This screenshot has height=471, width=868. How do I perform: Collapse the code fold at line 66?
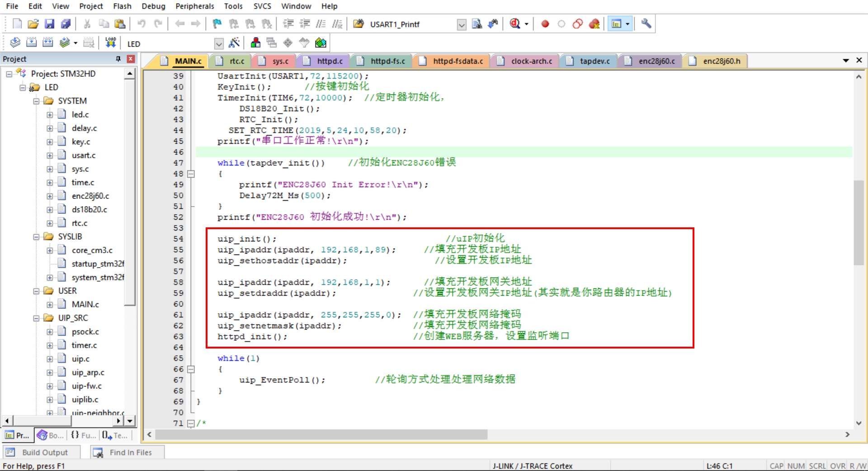[x=191, y=369]
